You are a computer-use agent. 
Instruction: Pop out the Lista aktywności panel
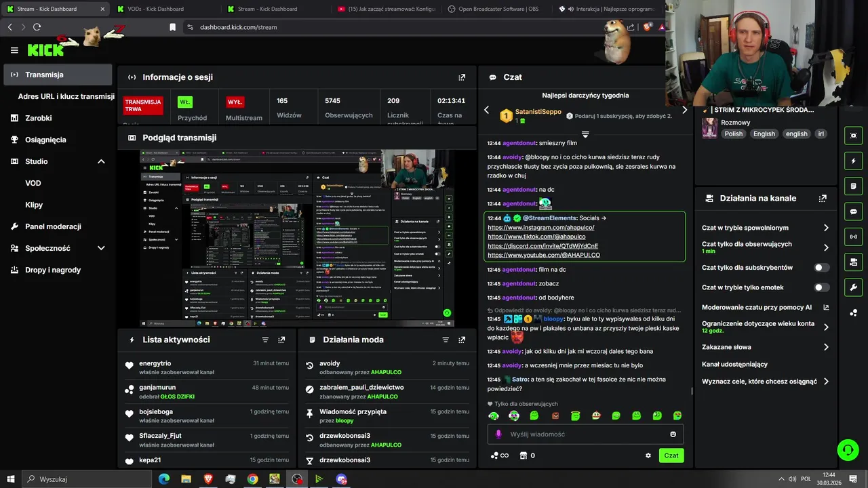click(281, 340)
